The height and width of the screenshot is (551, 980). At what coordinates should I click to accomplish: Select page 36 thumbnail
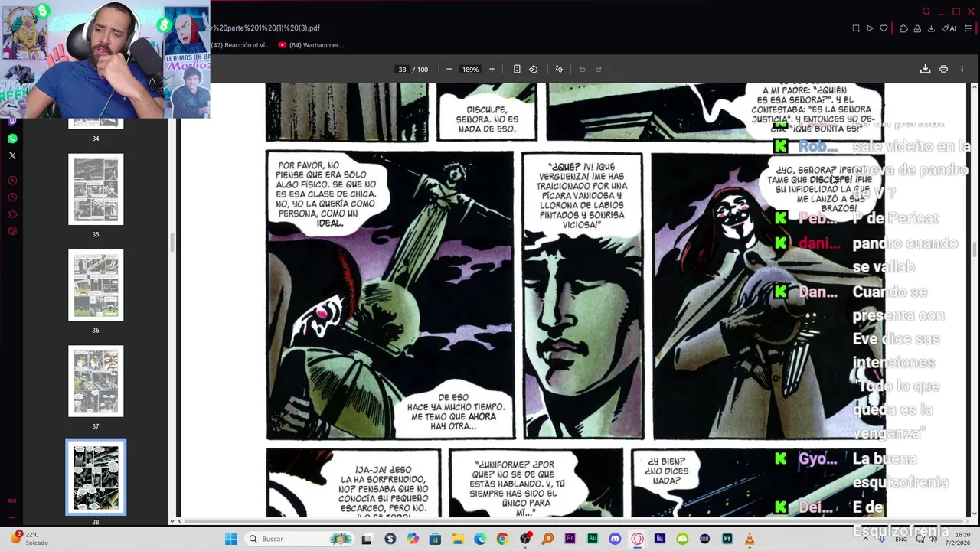(x=96, y=285)
